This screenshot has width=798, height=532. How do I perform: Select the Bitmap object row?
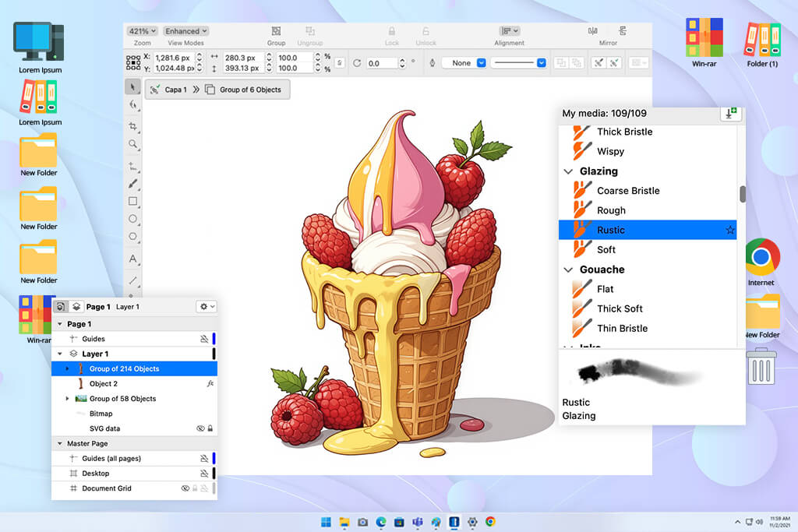coord(134,414)
